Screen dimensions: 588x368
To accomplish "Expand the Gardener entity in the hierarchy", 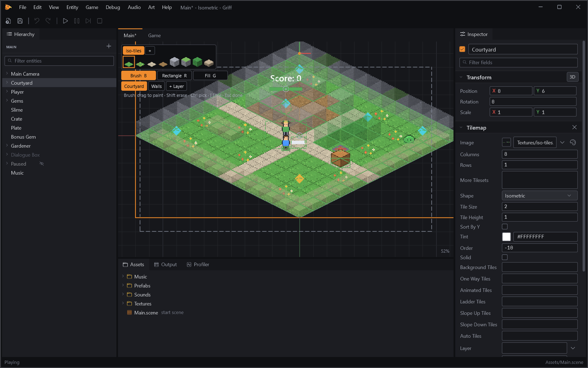I will [7, 146].
